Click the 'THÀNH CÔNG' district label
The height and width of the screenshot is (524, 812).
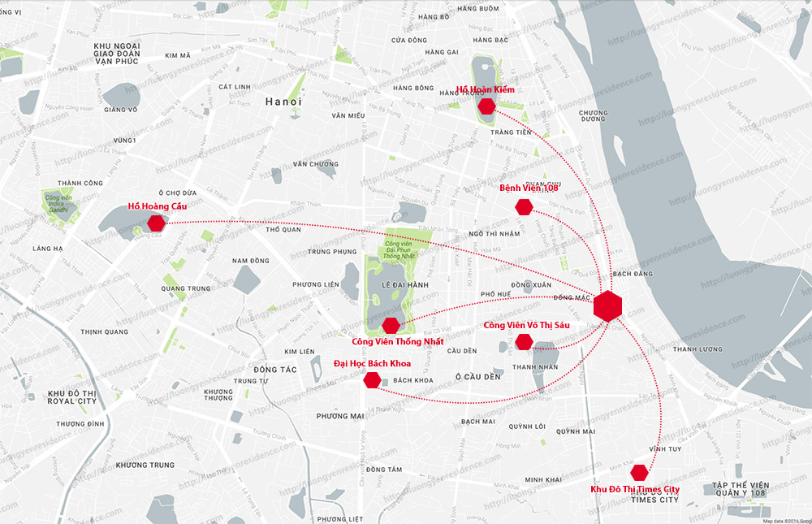click(x=80, y=183)
